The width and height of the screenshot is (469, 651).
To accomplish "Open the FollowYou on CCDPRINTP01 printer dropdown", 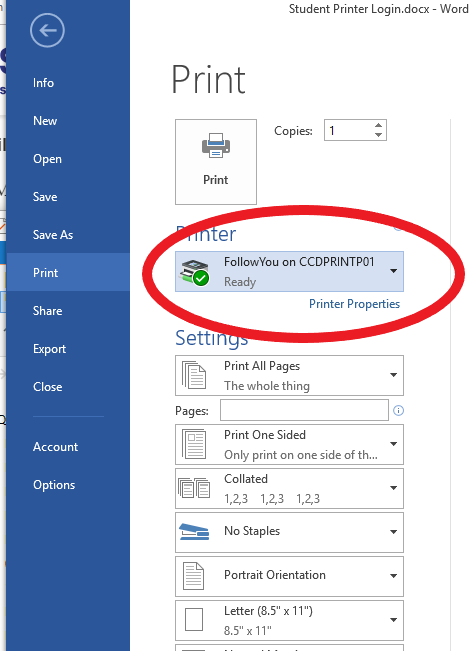I will tap(289, 272).
